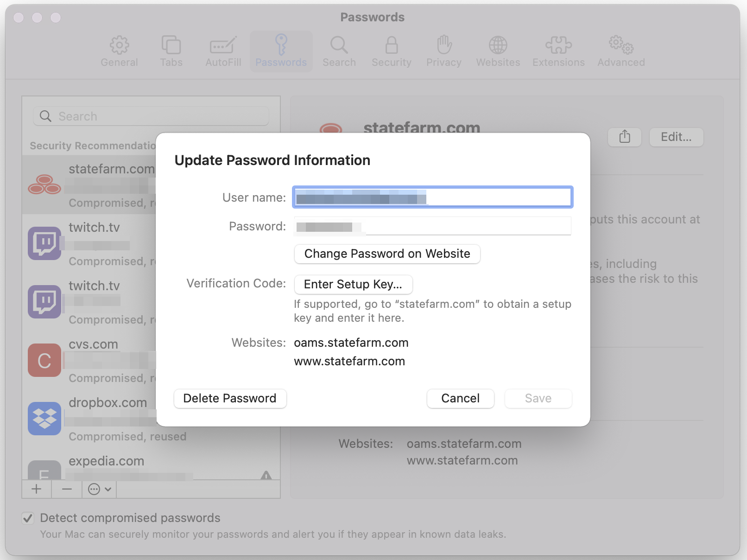The image size is (747, 560).
Task: Open the AutoFill preferences tab
Action: click(223, 51)
